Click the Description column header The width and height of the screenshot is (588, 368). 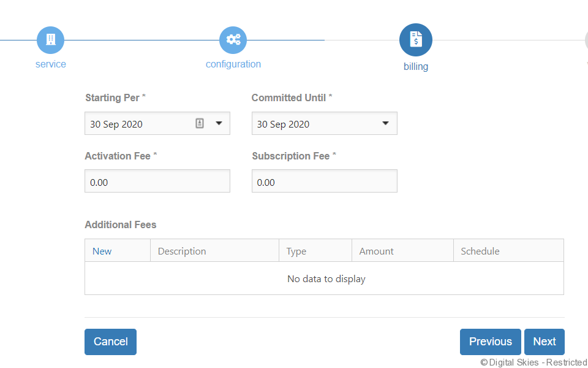tap(182, 251)
